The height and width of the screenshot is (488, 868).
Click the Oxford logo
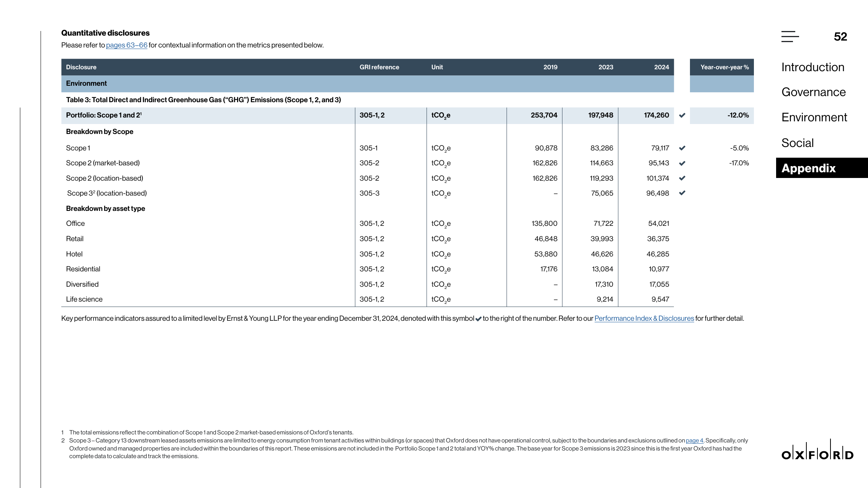817,449
